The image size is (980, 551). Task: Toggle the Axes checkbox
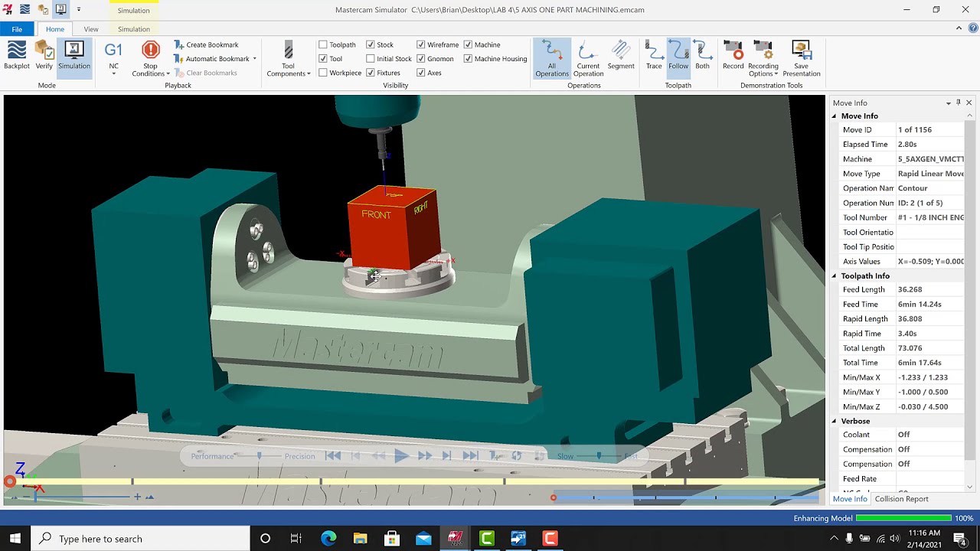tap(421, 73)
